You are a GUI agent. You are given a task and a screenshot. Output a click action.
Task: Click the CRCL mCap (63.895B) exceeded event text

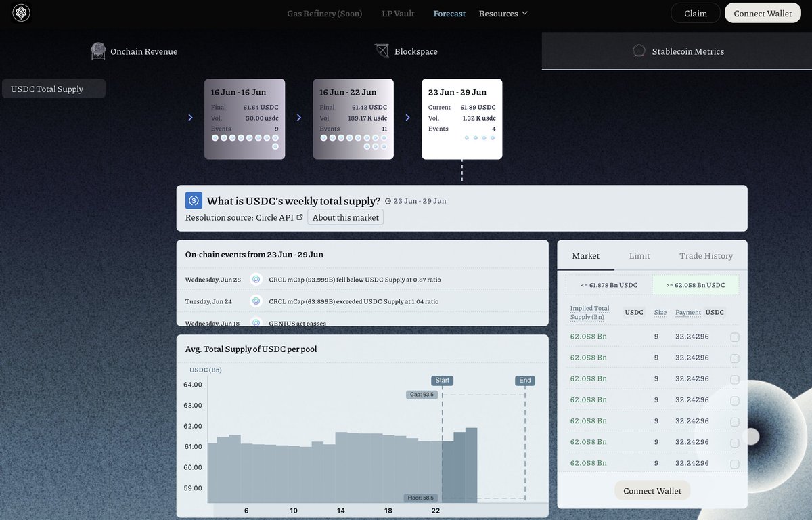point(353,301)
